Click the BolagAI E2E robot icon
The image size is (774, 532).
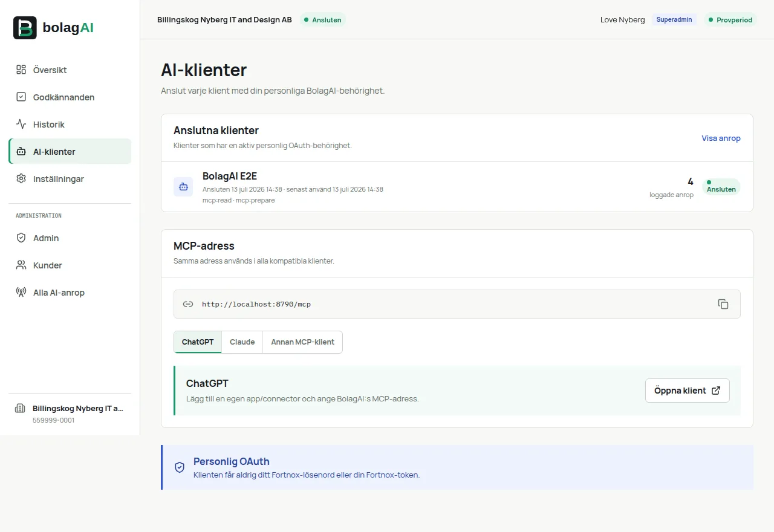pos(183,187)
